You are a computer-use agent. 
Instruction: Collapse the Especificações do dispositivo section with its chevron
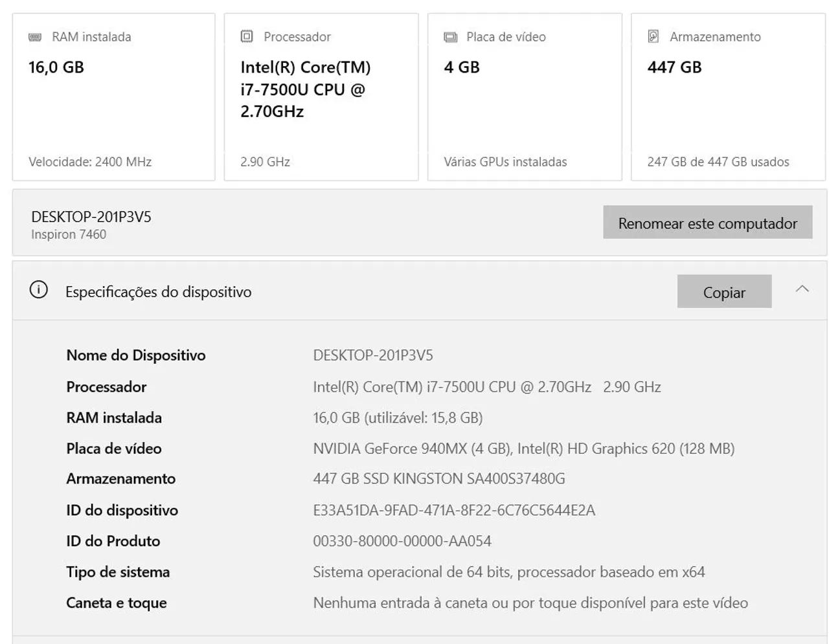click(802, 289)
